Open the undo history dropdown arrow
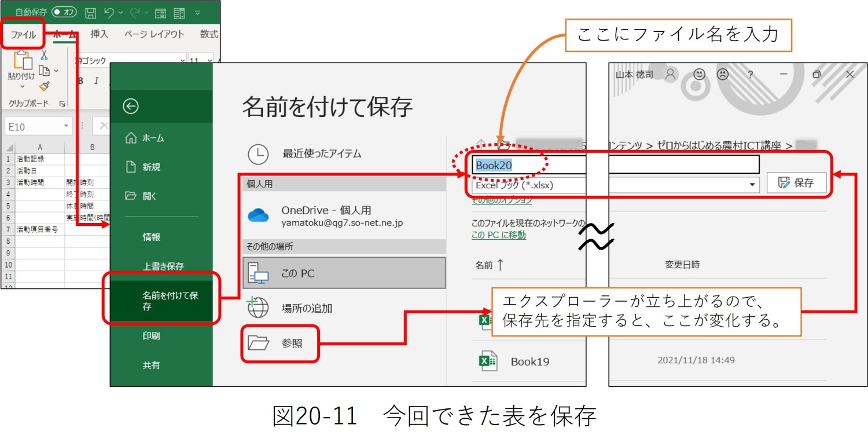Screen dimensions: 868x446 [x=120, y=13]
